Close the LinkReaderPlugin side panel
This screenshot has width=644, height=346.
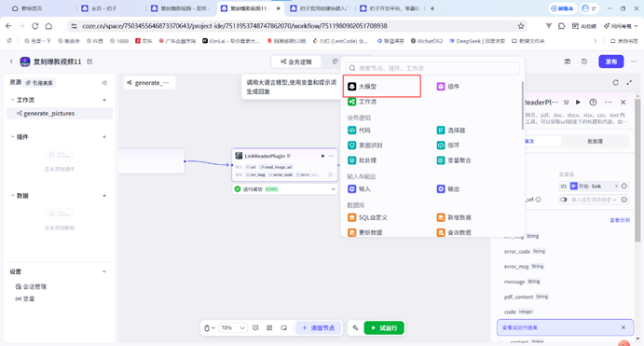click(x=623, y=102)
